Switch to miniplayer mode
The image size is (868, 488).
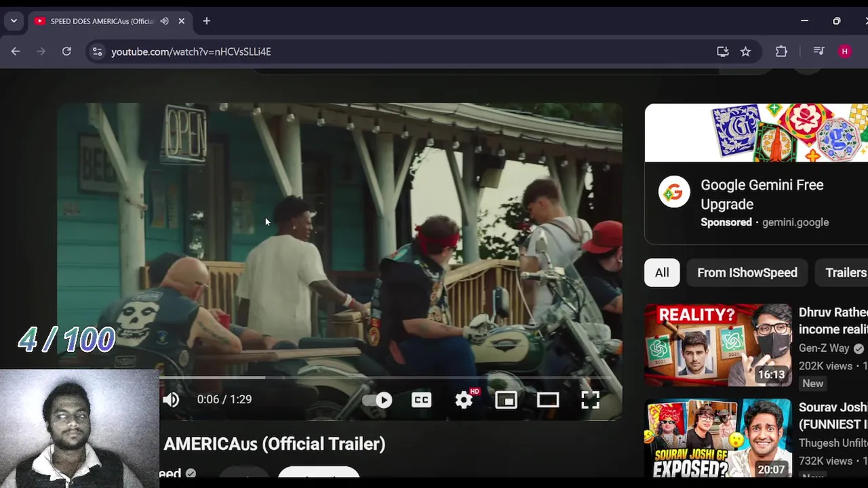[506, 400]
